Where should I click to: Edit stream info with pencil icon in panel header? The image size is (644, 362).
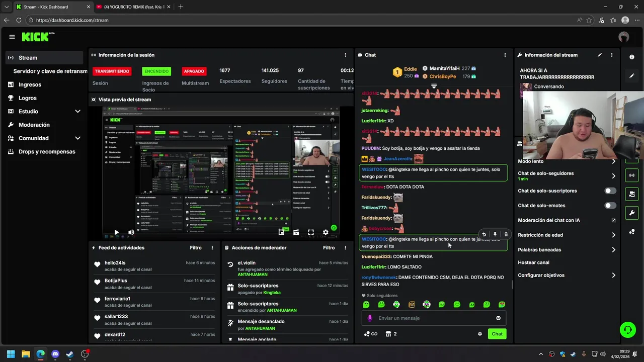[x=600, y=55]
